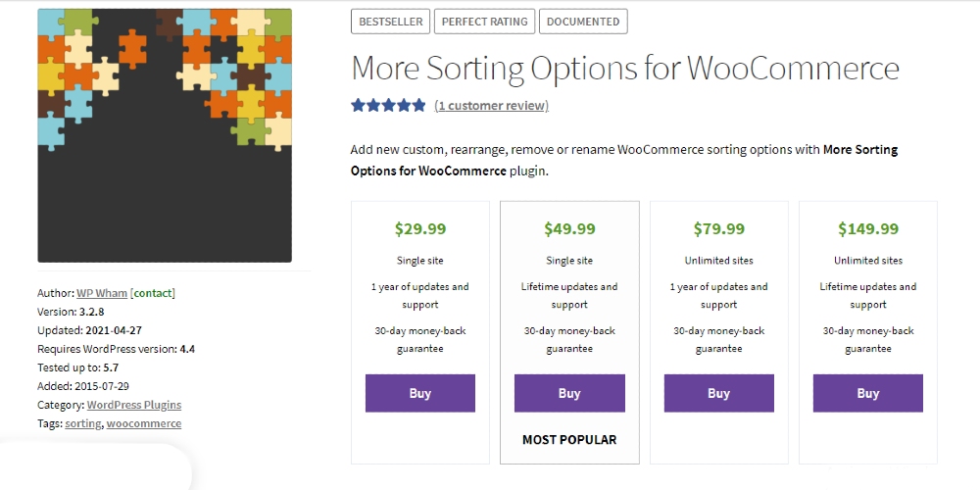Click the product title More Sorting Options
The height and width of the screenshot is (490, 980).
coord(625,69)
